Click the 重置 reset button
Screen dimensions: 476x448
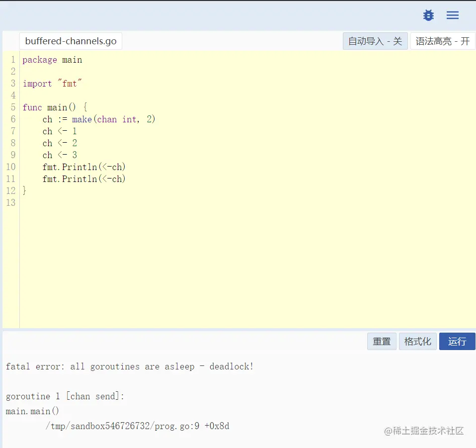tap(382, 342)
